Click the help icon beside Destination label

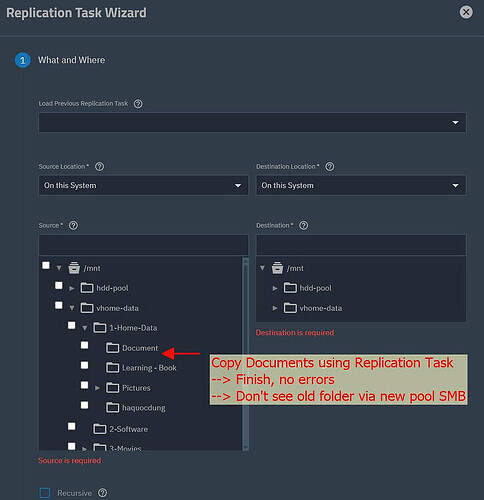point(304,225)
